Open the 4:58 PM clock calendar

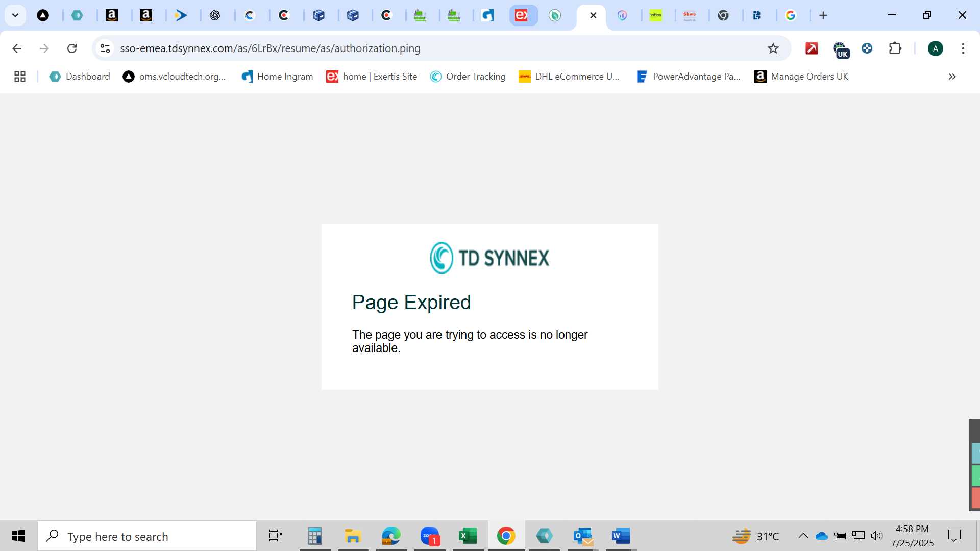coord(913,536)
